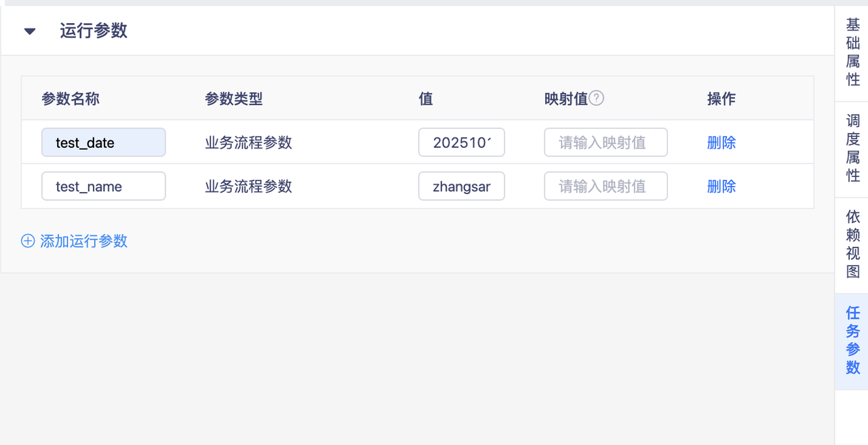This screenshot has width=868, height=445.
Task: Delete the test_date parameter row
Action: pos(722,142)
